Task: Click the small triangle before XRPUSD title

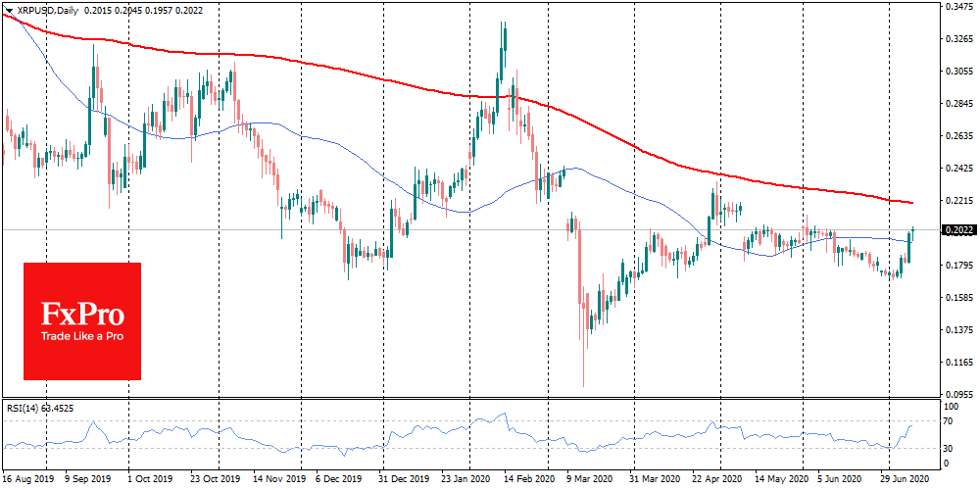Action: (x=9, y=11)
